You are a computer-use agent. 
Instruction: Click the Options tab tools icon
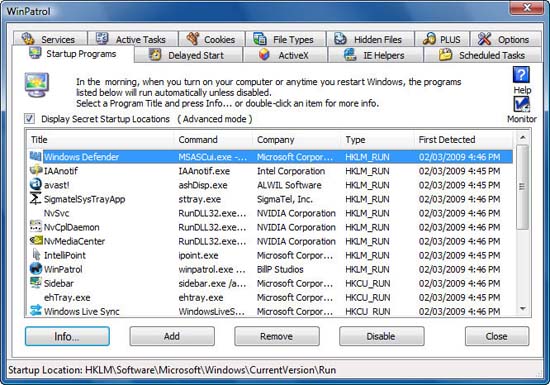coord(484,39)
